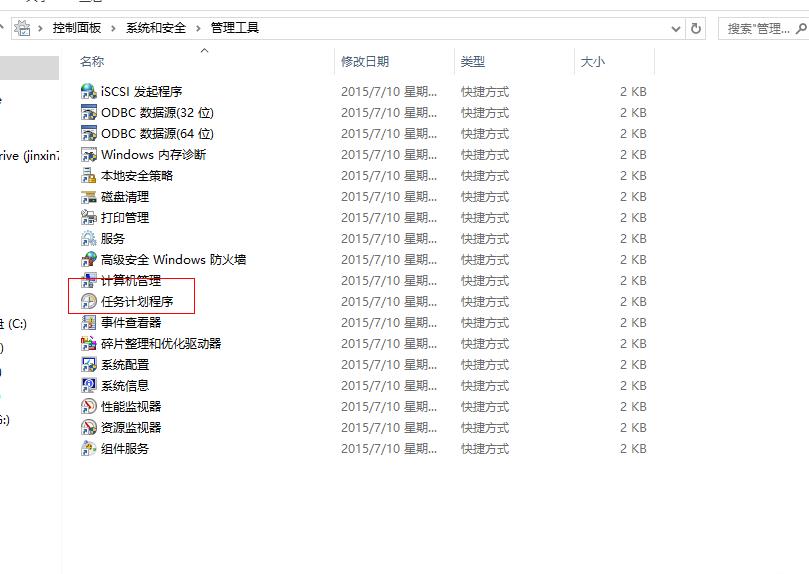This screenshot has height=574, width=809.
Task: Expand the chevron before 控制面板 breadcrumb
Action: tap(40, 28)
